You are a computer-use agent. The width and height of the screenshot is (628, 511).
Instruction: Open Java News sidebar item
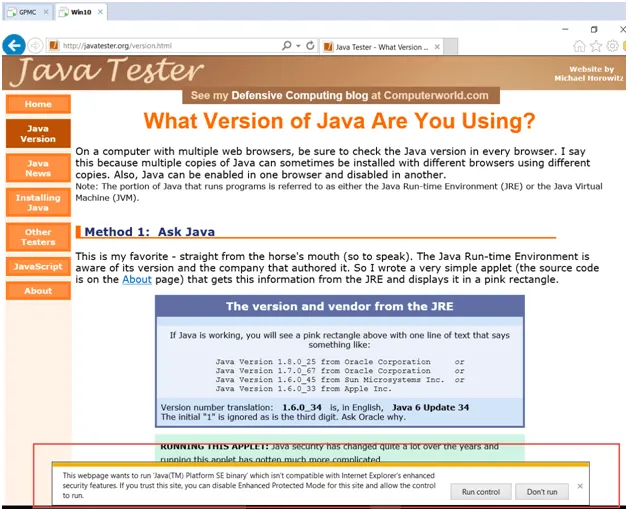(38, 167)
